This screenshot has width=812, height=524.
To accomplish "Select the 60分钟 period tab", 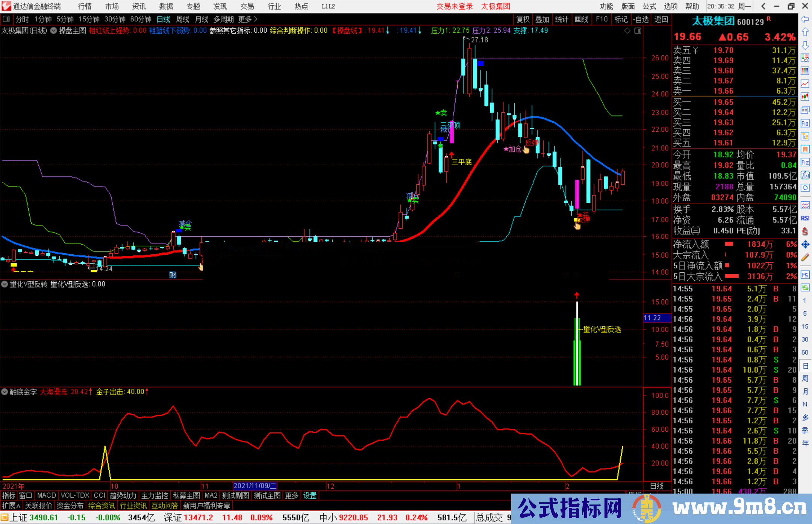I will tap(141, 19).
